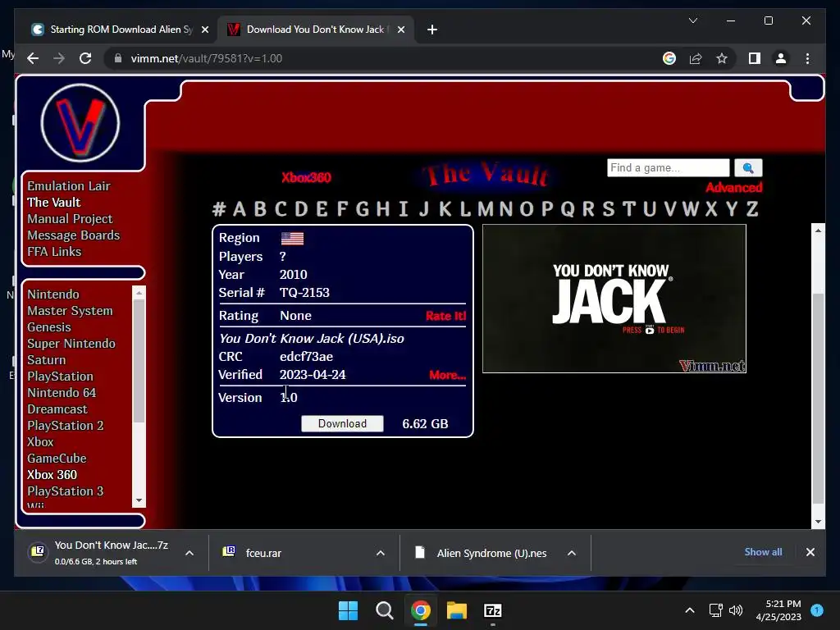Click the USA flag region icon
Screen dimensions: 840x630
pos(292,238)
